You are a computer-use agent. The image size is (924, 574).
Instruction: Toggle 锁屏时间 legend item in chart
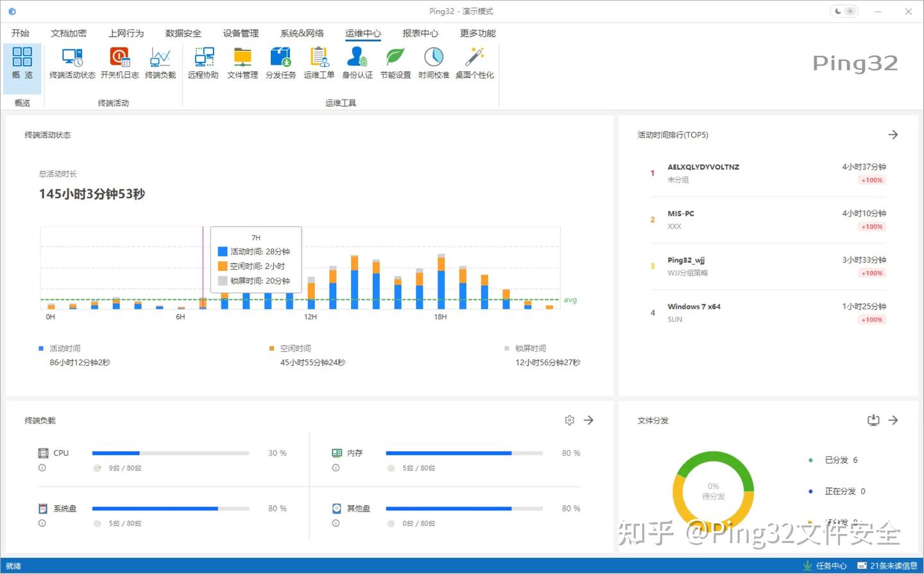pyautogui.click(x=525, y=349)
